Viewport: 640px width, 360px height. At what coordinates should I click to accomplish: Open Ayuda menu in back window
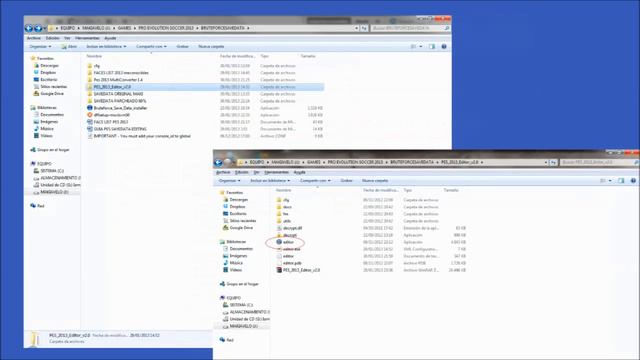click(x=110, y=38)
